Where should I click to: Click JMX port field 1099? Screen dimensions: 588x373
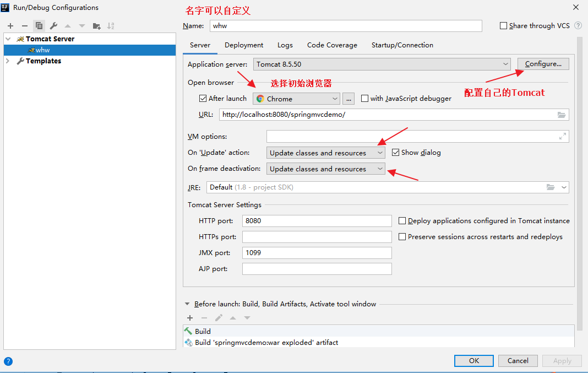coord(317,253)
